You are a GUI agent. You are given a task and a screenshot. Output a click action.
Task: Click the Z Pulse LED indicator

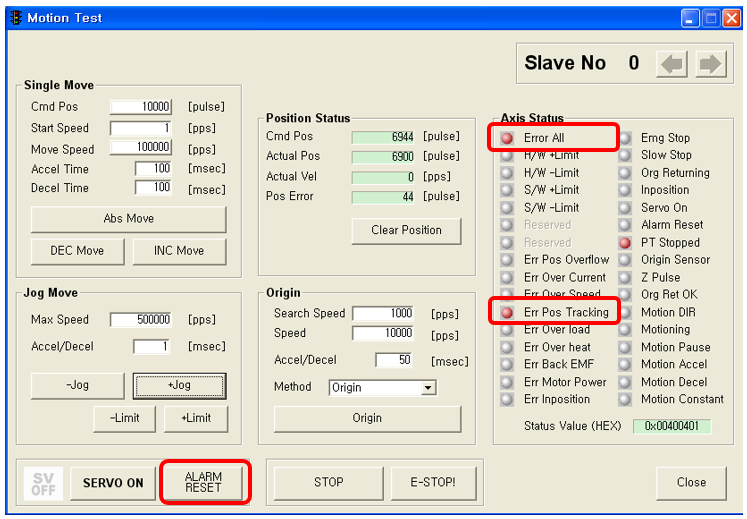625,277
